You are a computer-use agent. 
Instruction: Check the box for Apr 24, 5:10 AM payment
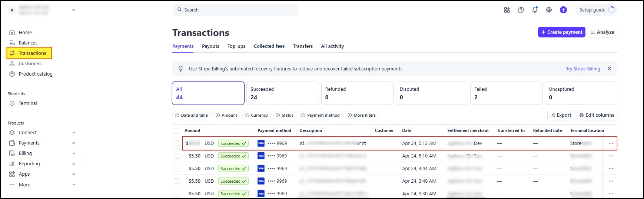(x=176, y=156)
